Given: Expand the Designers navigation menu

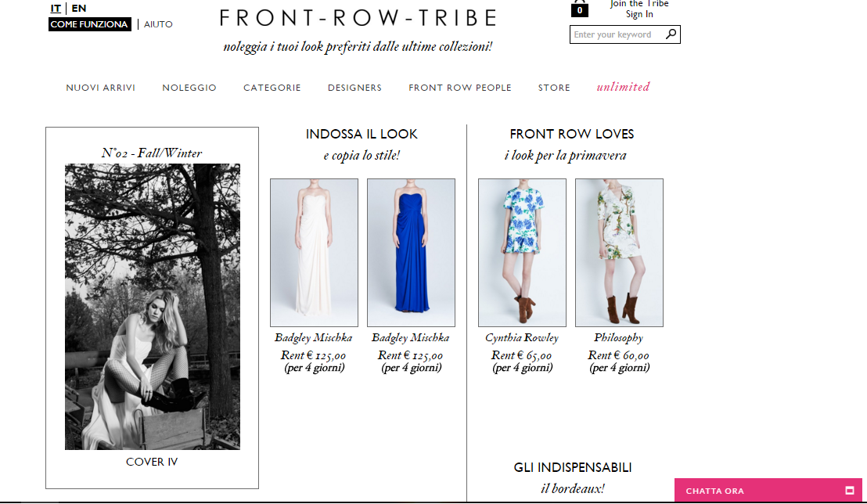Looking at the screenshot, I should [354, 88].
